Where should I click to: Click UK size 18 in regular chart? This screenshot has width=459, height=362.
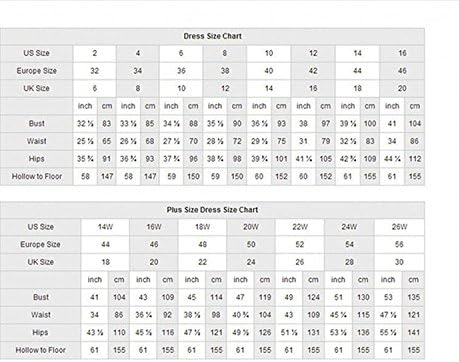(x=357, y=89)
